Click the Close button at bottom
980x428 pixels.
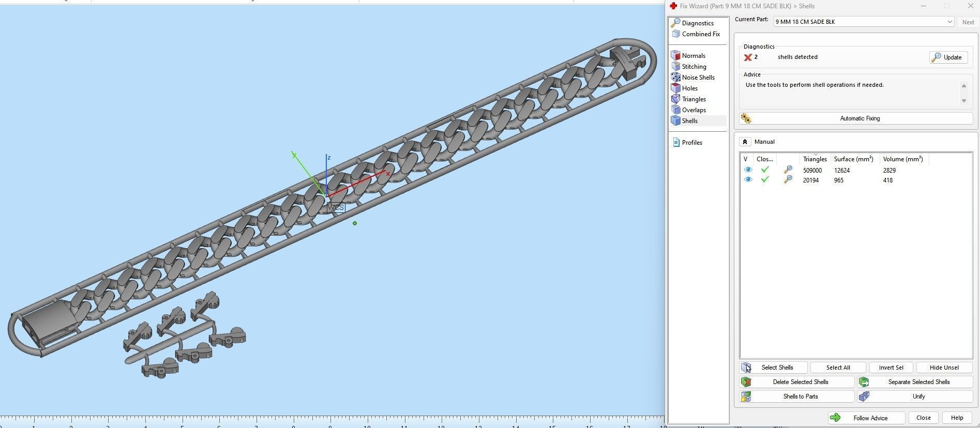tap(923, 418)
